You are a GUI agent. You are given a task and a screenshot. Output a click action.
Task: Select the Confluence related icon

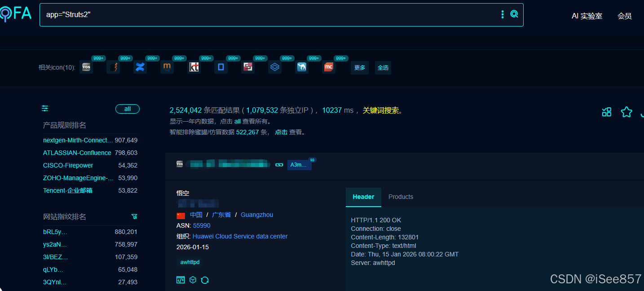point(140,67)
